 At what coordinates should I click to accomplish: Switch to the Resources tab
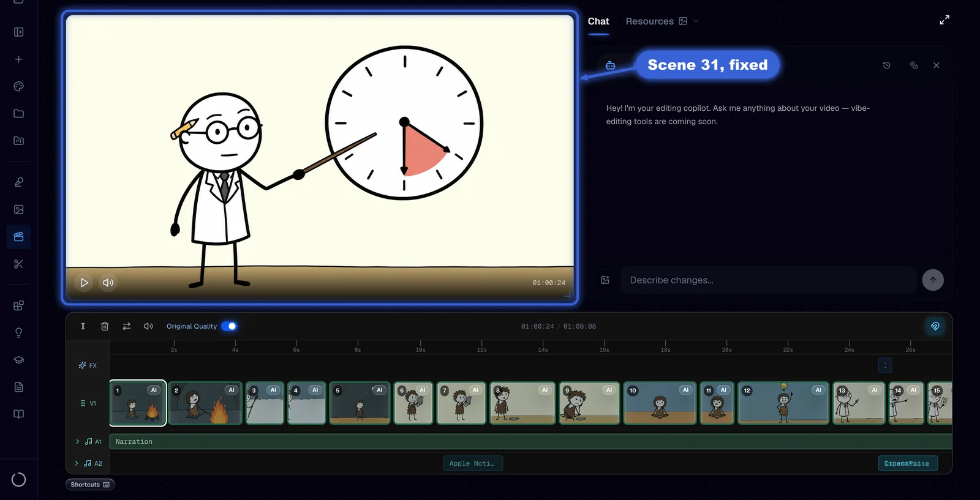click(x=649, y=21)
